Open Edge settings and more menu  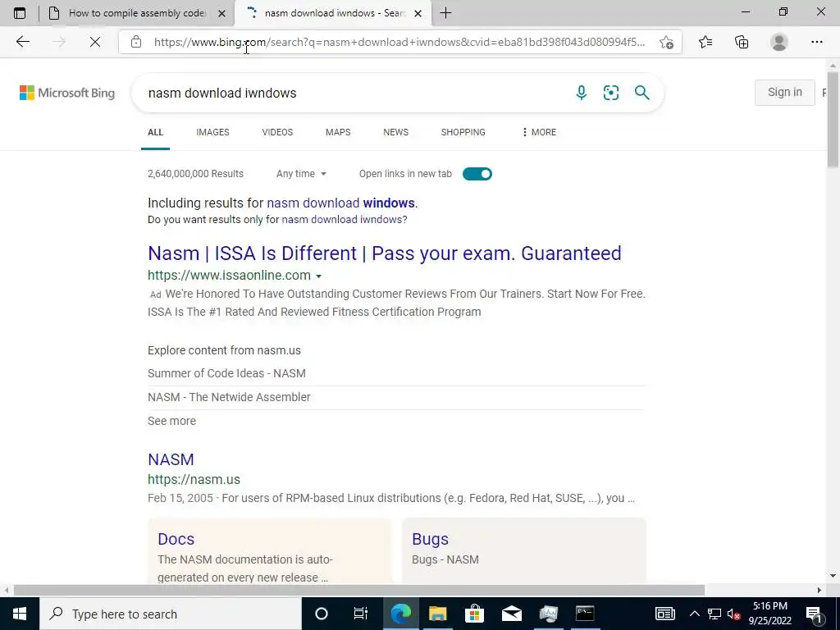pyautogui.click(x=816, y=42)
